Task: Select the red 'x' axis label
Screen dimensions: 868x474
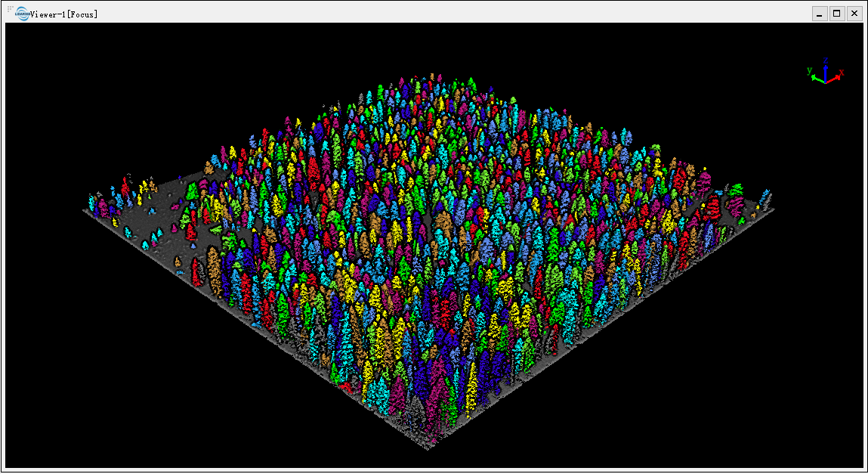Action: pyautogui.click(x=842, y=73)
